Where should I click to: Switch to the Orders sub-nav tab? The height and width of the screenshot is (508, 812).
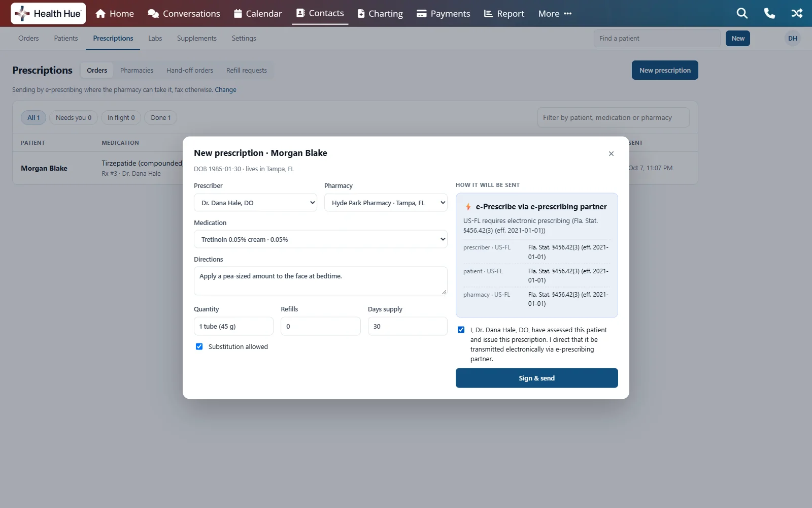pyautogui.click(x=28, y=38)
